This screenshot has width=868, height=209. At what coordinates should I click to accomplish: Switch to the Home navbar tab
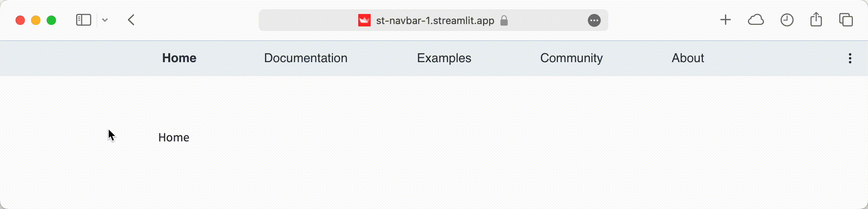179,58
